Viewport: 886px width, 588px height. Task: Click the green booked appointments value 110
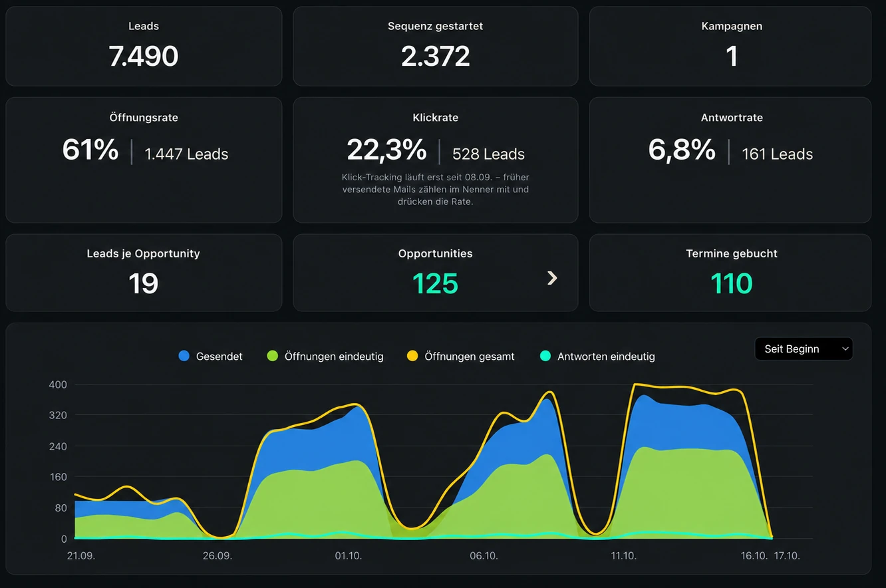732,284
